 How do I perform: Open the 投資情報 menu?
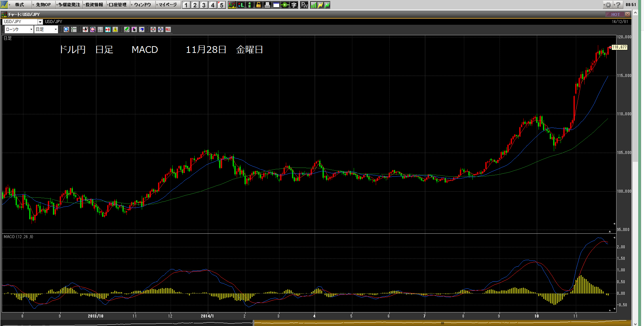click(x=94, y=5)
